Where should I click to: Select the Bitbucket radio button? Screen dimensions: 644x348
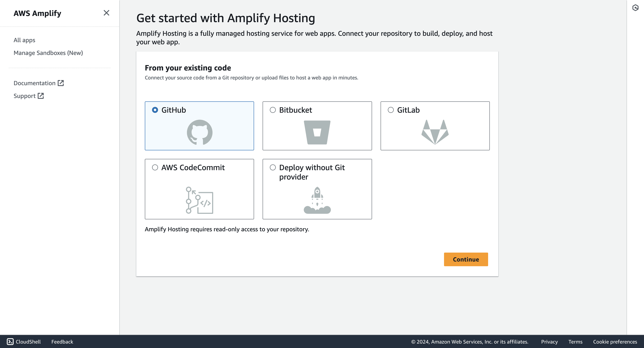tap(273, 110)
